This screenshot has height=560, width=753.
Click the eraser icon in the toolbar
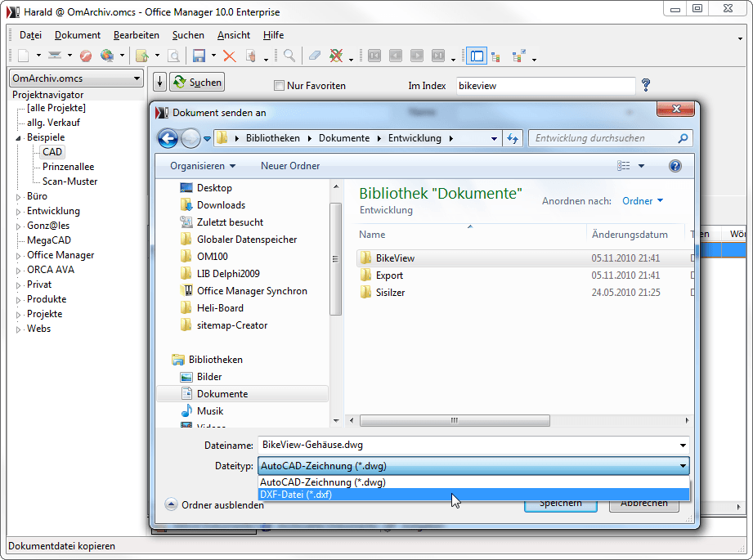point(315,56)
